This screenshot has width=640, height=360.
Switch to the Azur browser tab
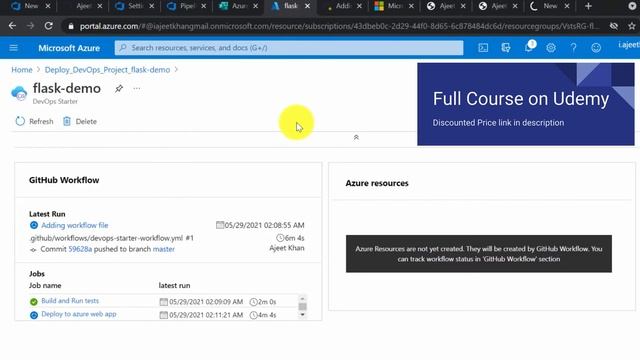(x=238, y=6)
